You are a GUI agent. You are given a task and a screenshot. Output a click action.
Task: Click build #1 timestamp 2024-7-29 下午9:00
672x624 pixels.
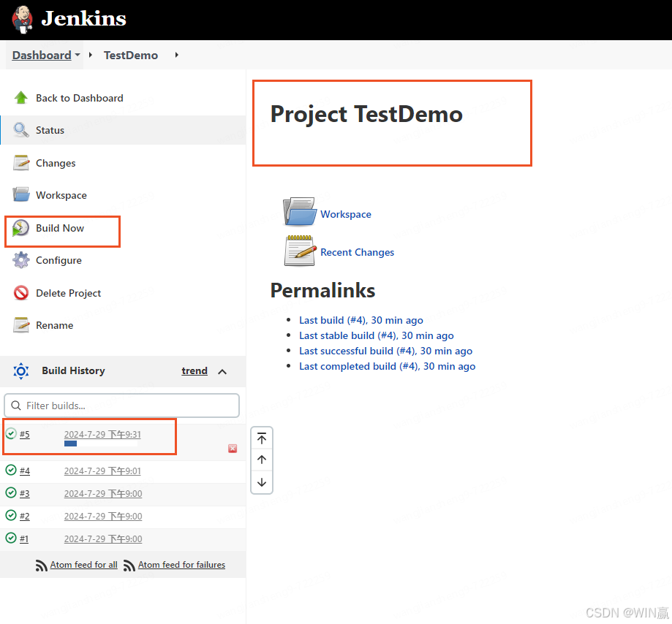[103, 539]
